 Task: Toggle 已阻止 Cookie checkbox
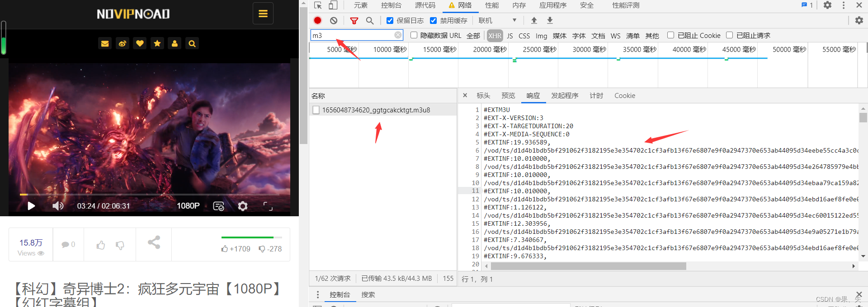pos(670,35)
